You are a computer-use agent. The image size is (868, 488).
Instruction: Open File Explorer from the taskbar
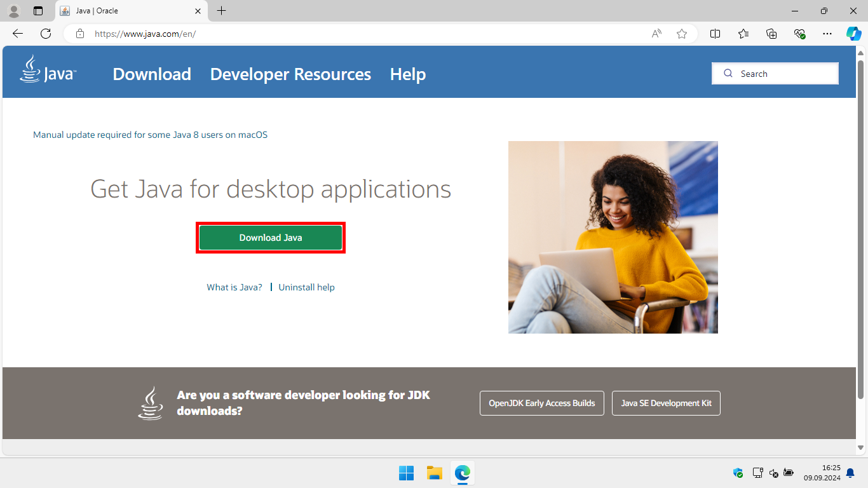click(x=434, y=473)
